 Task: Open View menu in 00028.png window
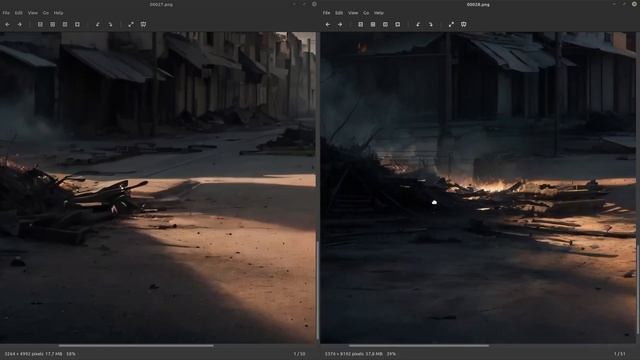pyautogui.click(x=353, y=13)
